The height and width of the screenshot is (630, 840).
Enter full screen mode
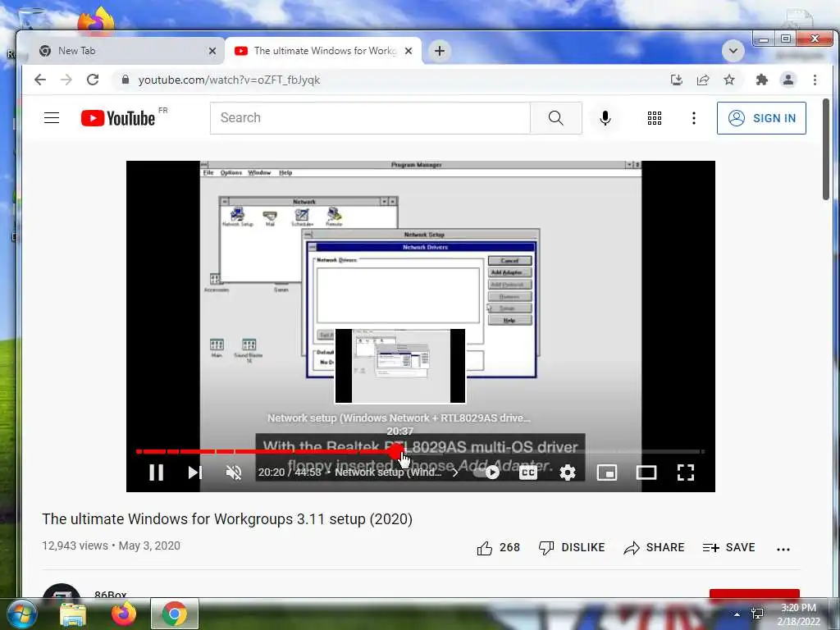click(685, 472)
